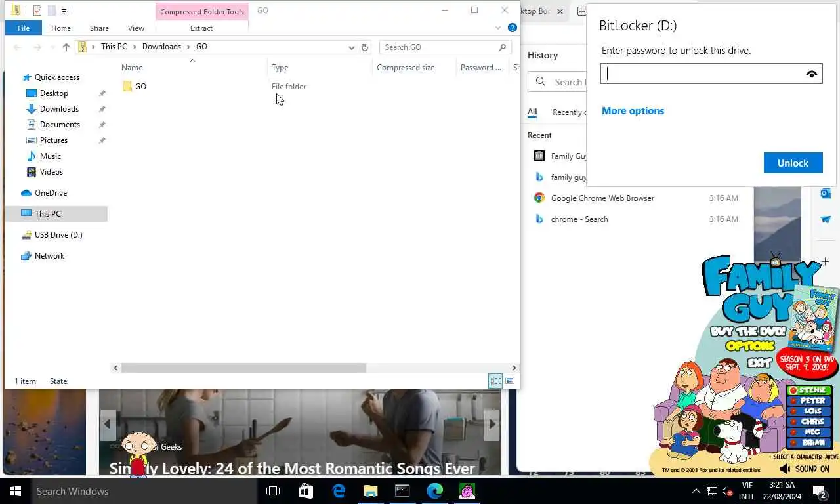Image resolution: width=840 pixels, height=504 pixels.
Task: Switch to Home ribbon tab
Action: [61, 28]
